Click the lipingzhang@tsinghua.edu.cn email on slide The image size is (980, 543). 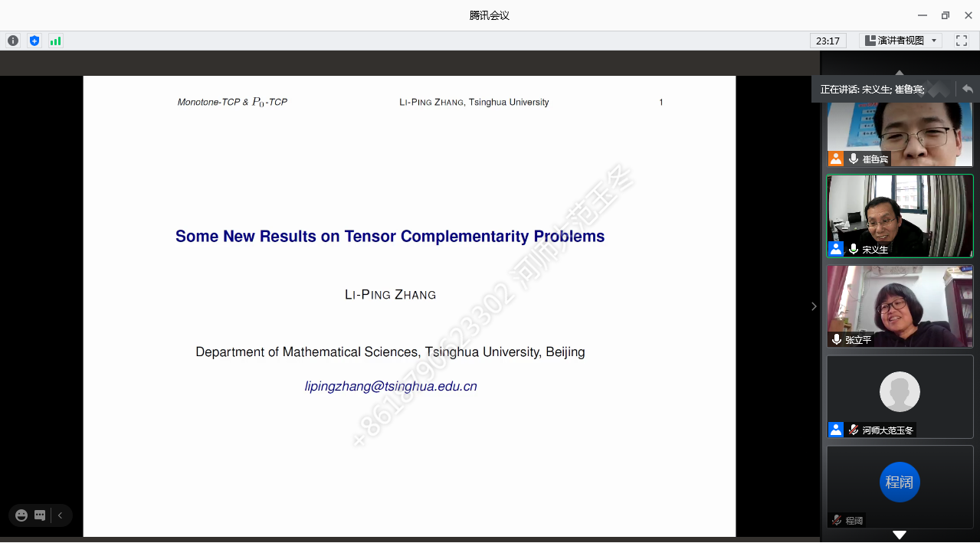click(391, 386)
